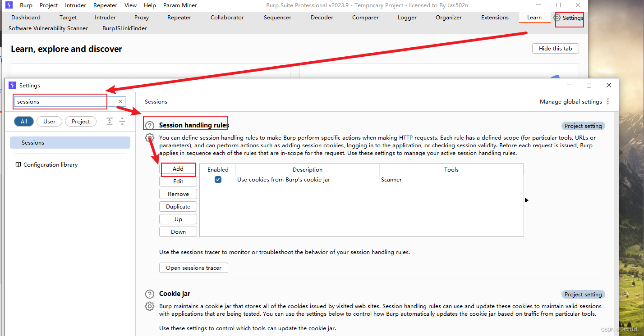Image resolution: width=644 pixels, height=336 pixels.
Task: Open Configuration library in sidebar
Action: tap(51, 165)
